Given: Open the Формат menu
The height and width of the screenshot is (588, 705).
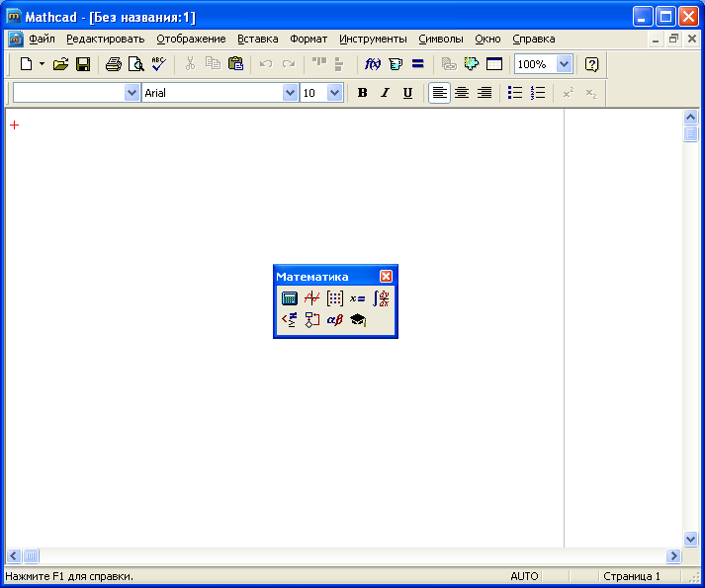Looking at the screenshot, I should [308, 40].
